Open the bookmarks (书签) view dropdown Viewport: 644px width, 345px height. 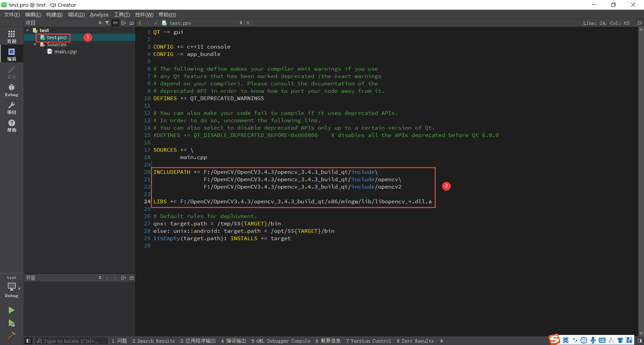coord(63,278)
